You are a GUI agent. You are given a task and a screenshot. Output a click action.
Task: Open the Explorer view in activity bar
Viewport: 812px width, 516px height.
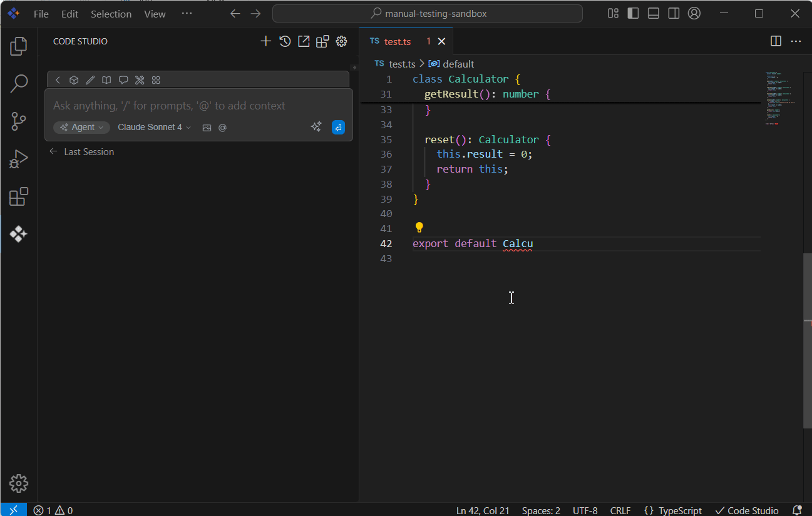pyautogui.click(x=19, y=46)
